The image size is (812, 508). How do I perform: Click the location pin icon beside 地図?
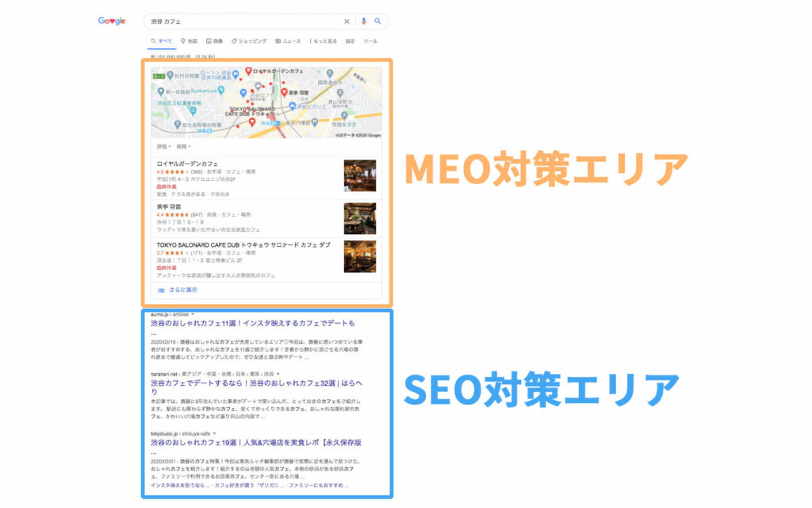[x=182, y=40]
